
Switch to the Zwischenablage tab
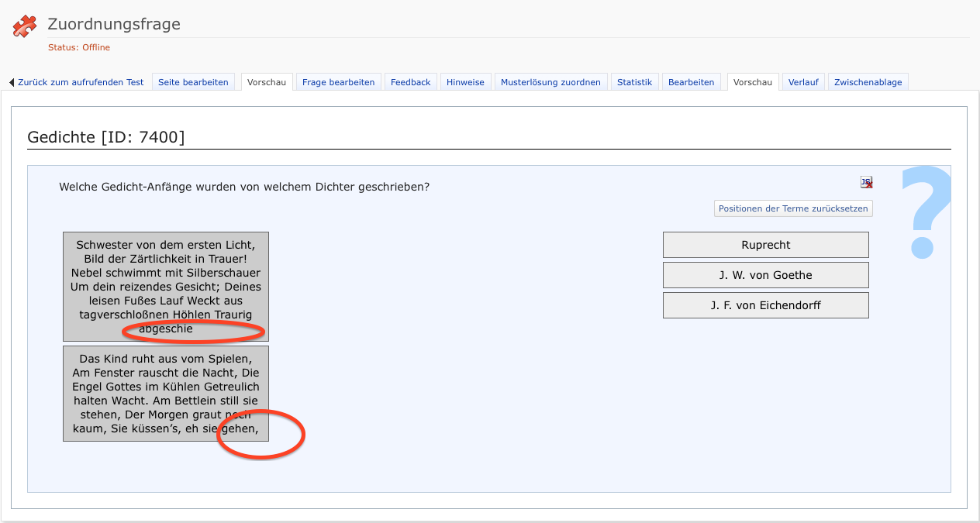[x=868, y=82]
